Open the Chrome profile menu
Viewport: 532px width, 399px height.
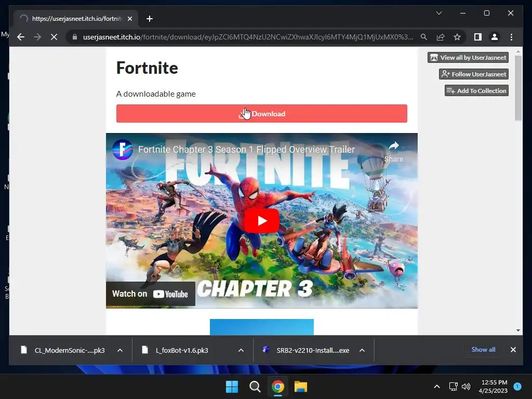click(x=495, y=37)
